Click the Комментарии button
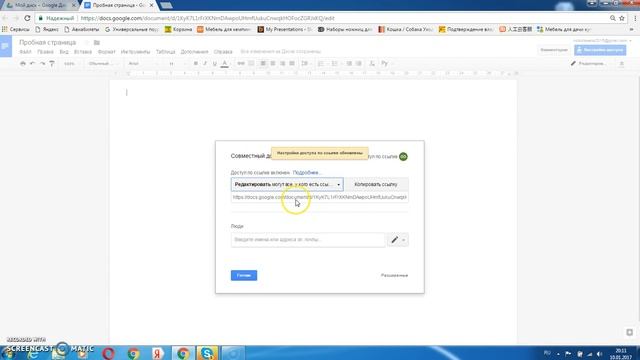The height and width of the screenshot is (360, 640). click(x=554, y=50)
